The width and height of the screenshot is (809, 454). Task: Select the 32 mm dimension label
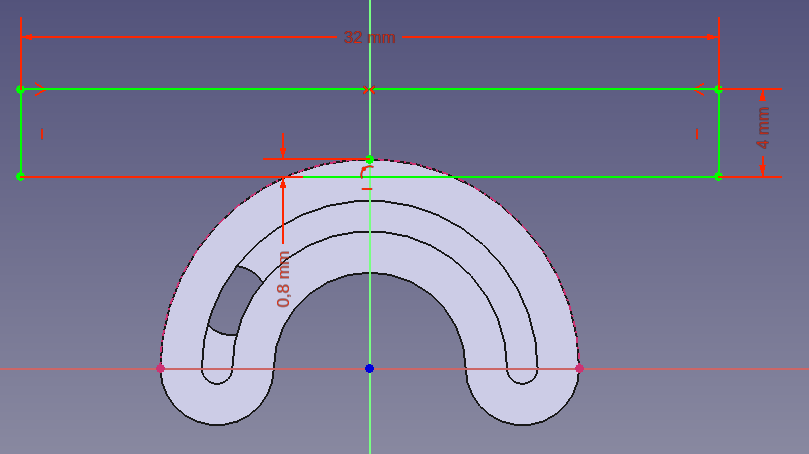pos(369,38)
